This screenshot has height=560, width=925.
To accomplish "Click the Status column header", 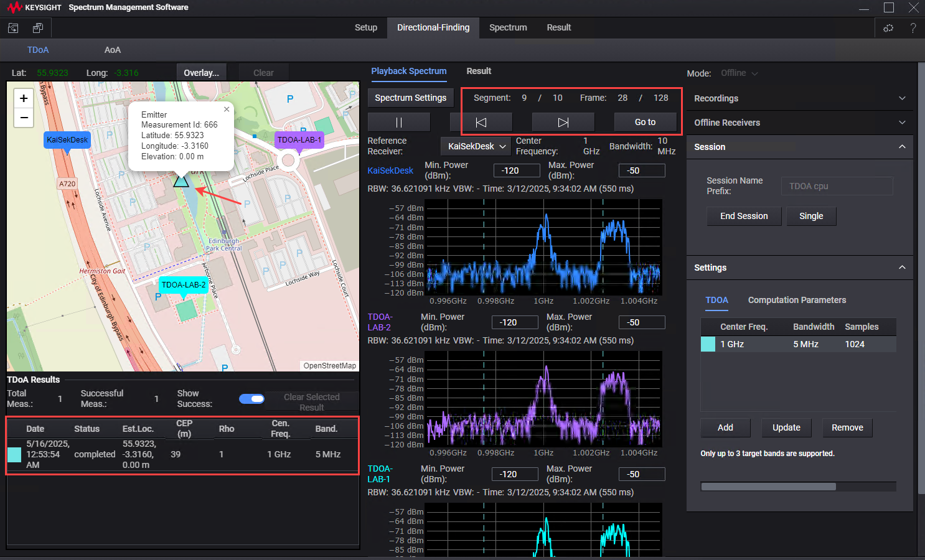I will tap(87, 429).
